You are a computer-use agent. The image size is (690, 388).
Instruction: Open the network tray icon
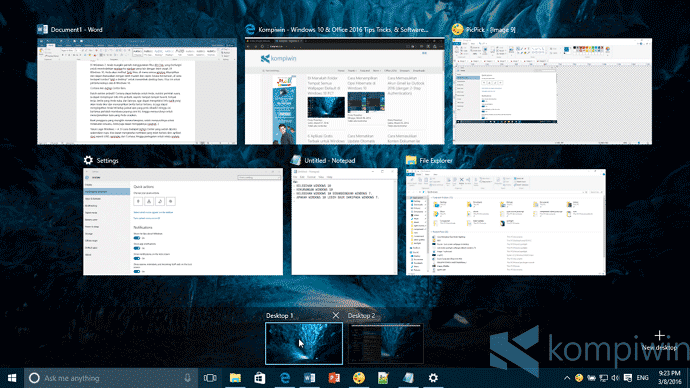click(604, 378)
